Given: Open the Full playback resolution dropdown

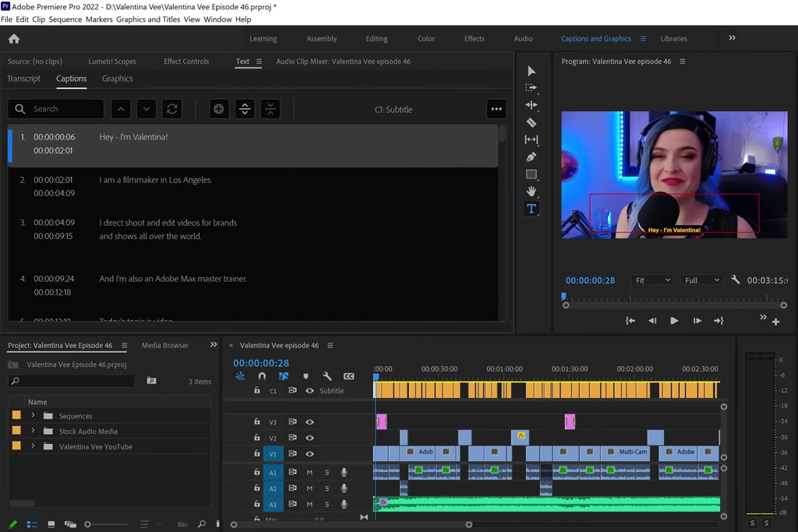Looking at the screenshot, I should pos(701,280).
